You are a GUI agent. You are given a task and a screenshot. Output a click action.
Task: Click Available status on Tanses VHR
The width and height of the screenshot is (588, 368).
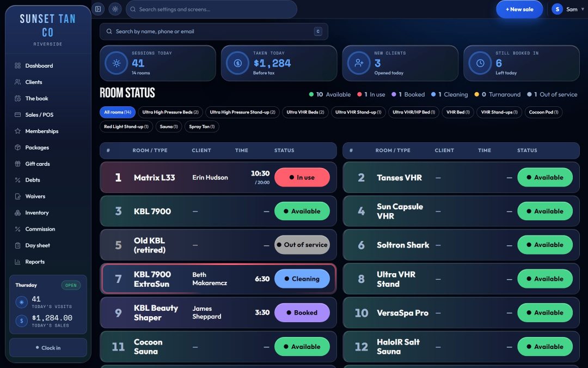(x=545, y=177)
